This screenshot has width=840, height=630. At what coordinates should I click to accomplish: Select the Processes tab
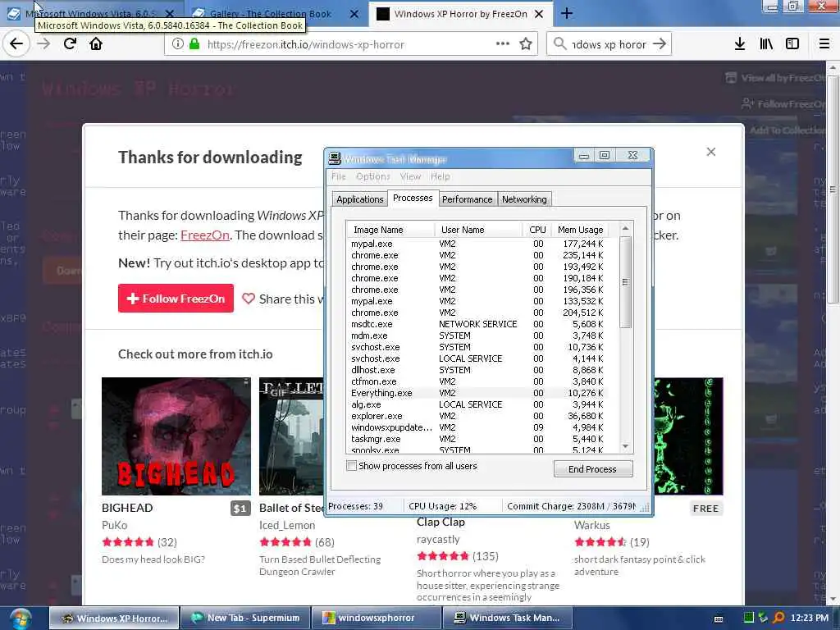[x=413, y=198]
